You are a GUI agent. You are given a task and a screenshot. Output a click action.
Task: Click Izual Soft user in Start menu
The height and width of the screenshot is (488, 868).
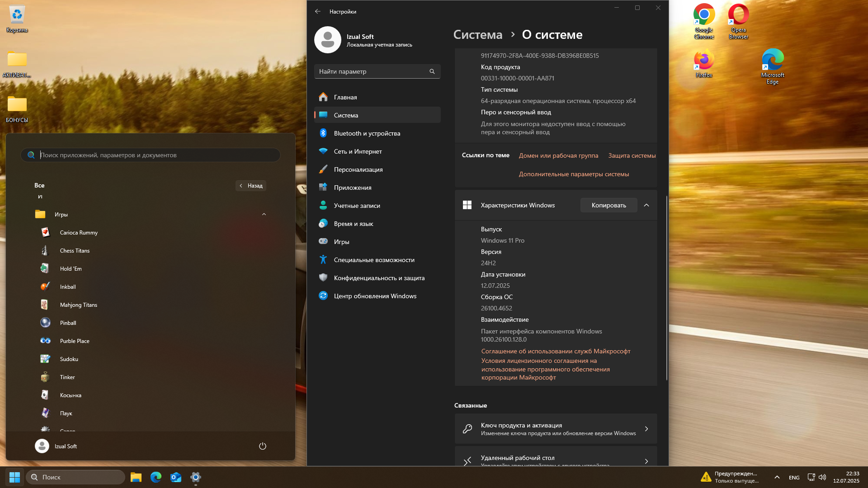coord(56,446)
